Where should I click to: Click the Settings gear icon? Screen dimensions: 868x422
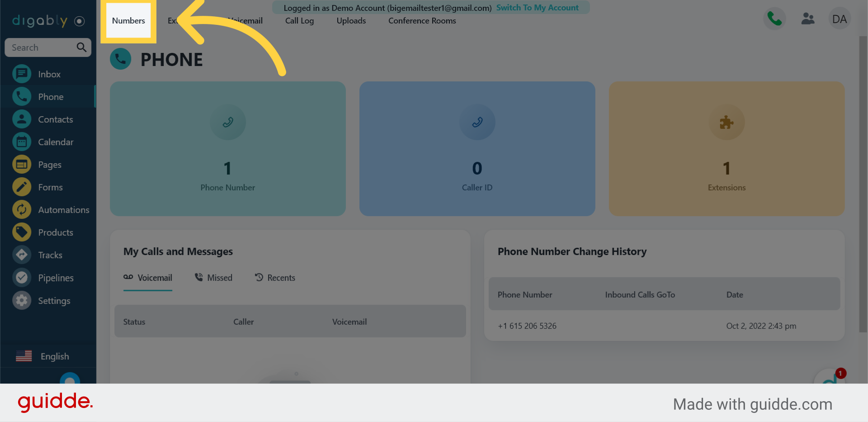(x=22, y=301)
